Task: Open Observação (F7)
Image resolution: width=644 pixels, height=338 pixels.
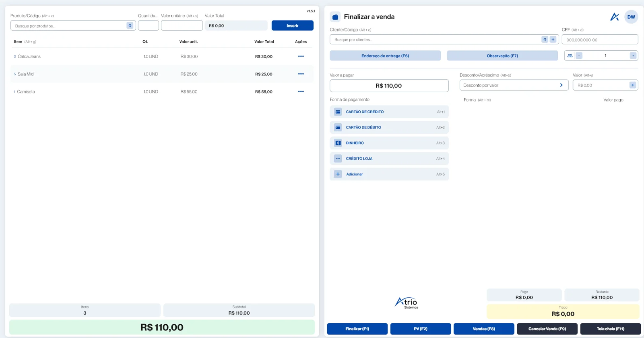Action: click(x=502, y=56)
